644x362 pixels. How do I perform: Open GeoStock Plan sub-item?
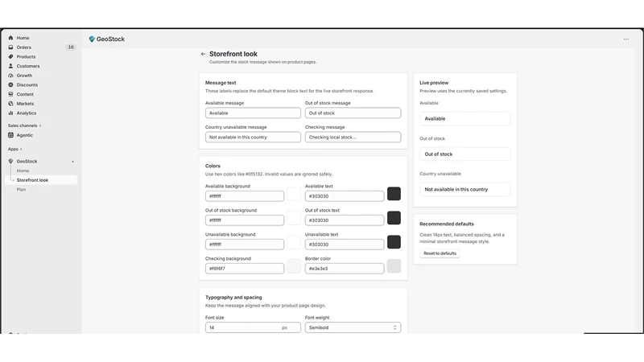21,190
